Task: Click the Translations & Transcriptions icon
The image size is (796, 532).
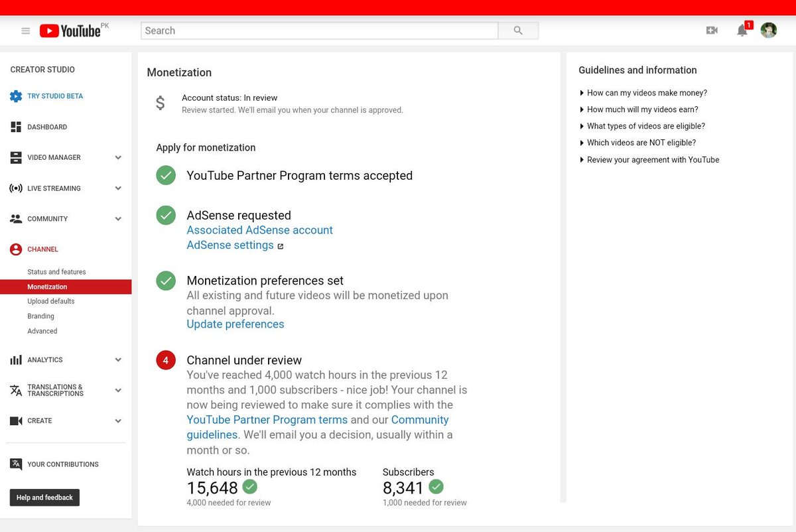Action: (x=16, y=390)
